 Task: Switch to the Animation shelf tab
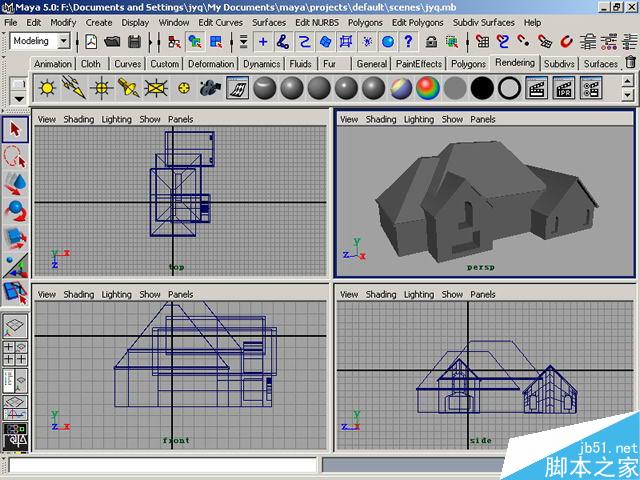pyautogui.click(x=53, y=64)
